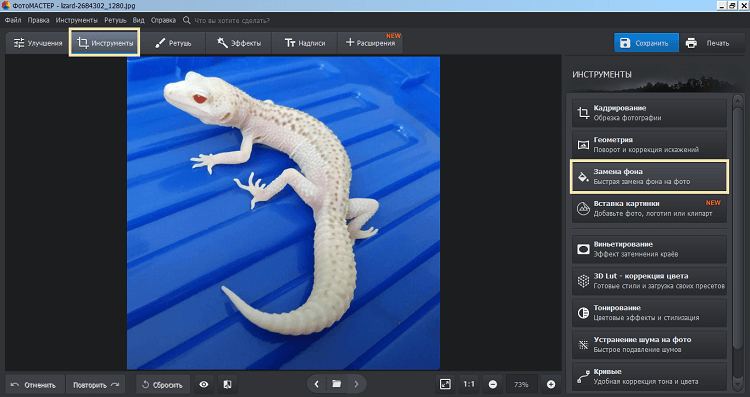Click the zoom in plus button
The image size is (750, 397).
point(551,384)
